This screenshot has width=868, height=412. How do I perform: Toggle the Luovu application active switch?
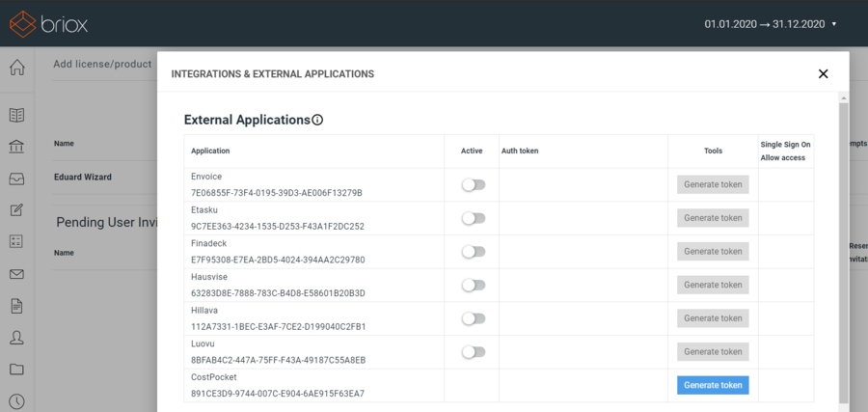[x=473, y=352]
